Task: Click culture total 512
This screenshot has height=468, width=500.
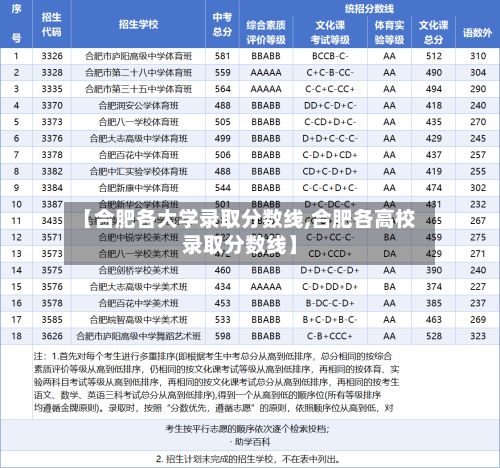Action: point(434,56)
